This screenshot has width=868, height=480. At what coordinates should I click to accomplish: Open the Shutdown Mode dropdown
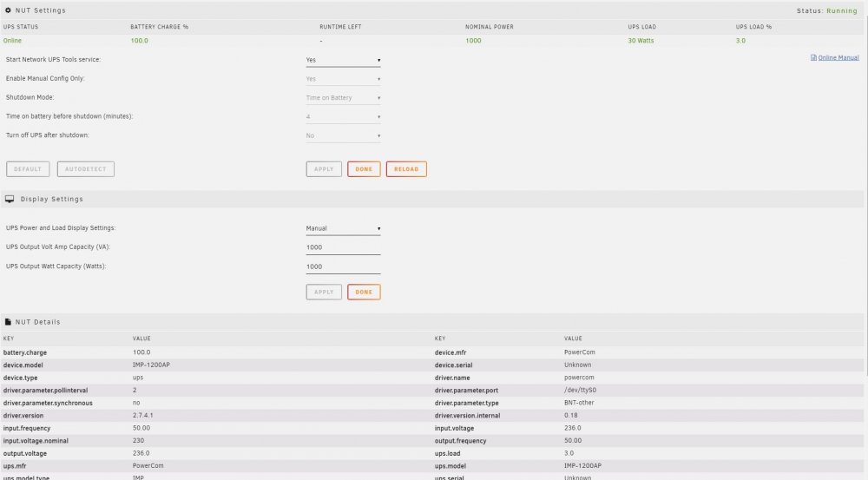(x=343, y=97)
